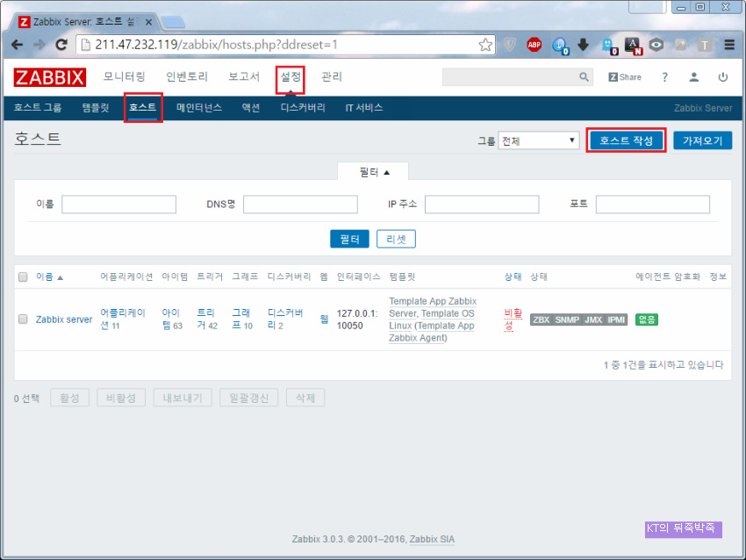Open the 아이템 63 link

(172, 319)
